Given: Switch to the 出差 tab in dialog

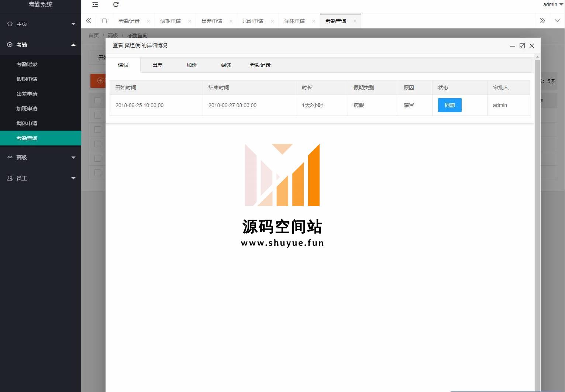Looking at the screenshot, I should pyautogui.click(x=158, y=65).
